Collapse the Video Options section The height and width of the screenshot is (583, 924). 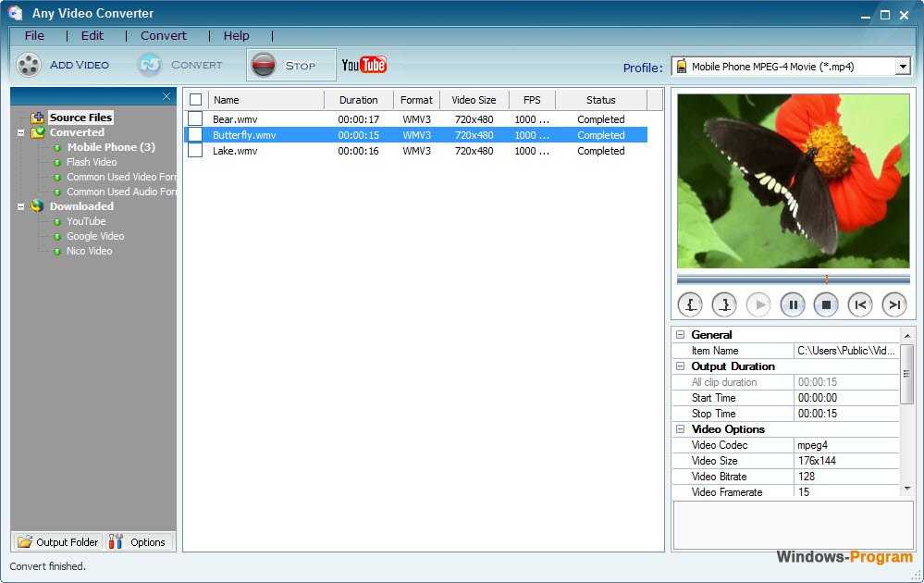[x=680, y=429]
